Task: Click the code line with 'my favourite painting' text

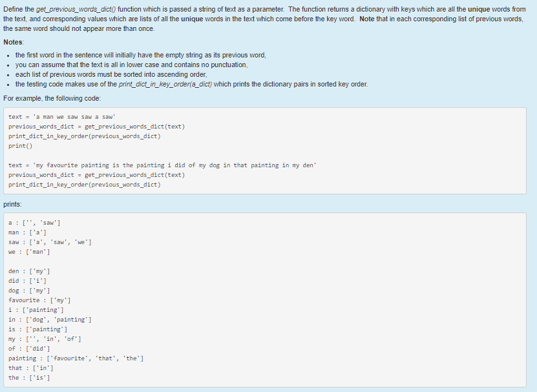Action: (162, 165)
